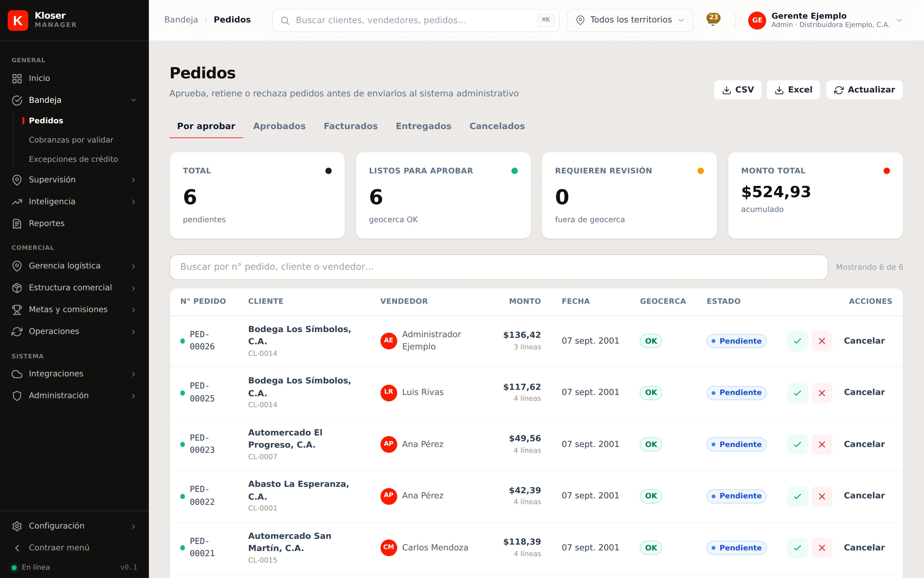Expand the Inteligencia sidebar section

coord(74,201)
